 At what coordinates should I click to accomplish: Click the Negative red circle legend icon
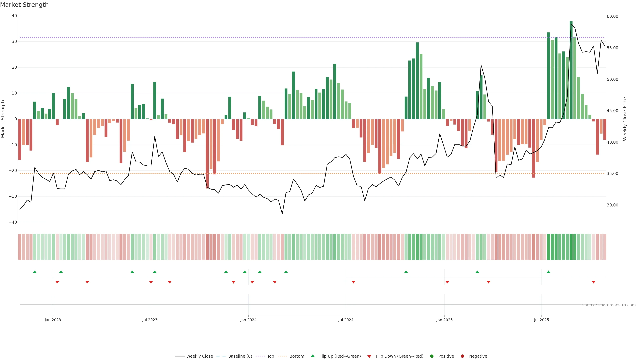coord(462,356)
